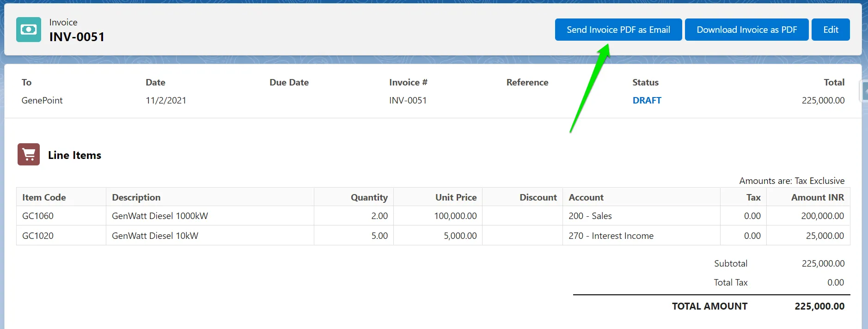Click the Amounts are: Tax Exclusive label
This screenshot has height=329, width=868.
(792, 181)
